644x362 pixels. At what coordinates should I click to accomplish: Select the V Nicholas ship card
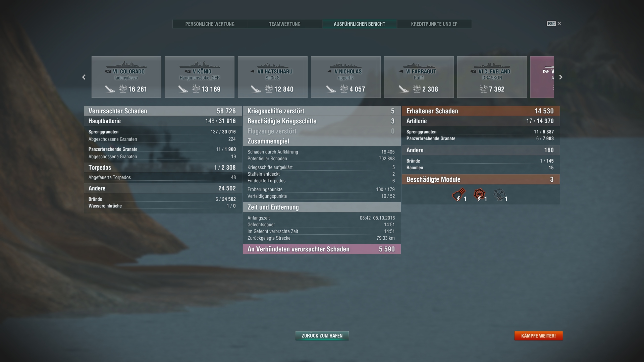[346, 77]
